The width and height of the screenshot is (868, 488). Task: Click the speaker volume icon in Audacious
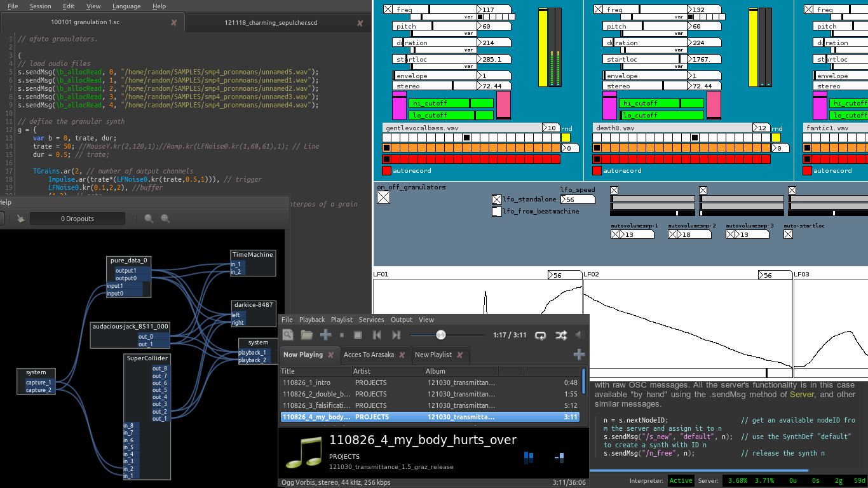[580, 335]
